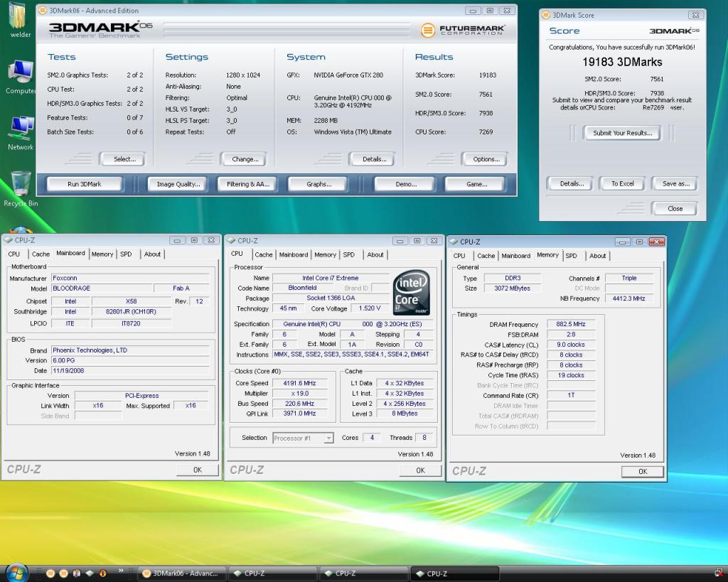Open Graphs button
The height and width of the screenshot is (582, 728).
point(318,184)
